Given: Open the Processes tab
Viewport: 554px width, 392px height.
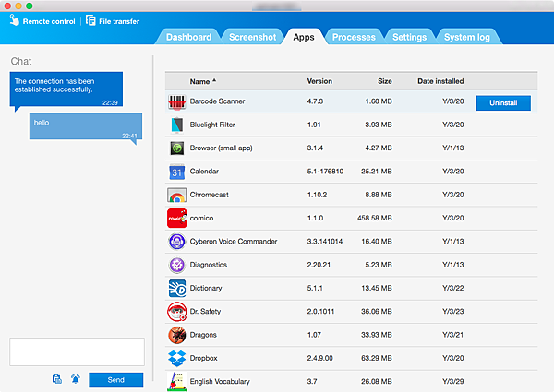Looking at the screenshot, I should 354,37.
